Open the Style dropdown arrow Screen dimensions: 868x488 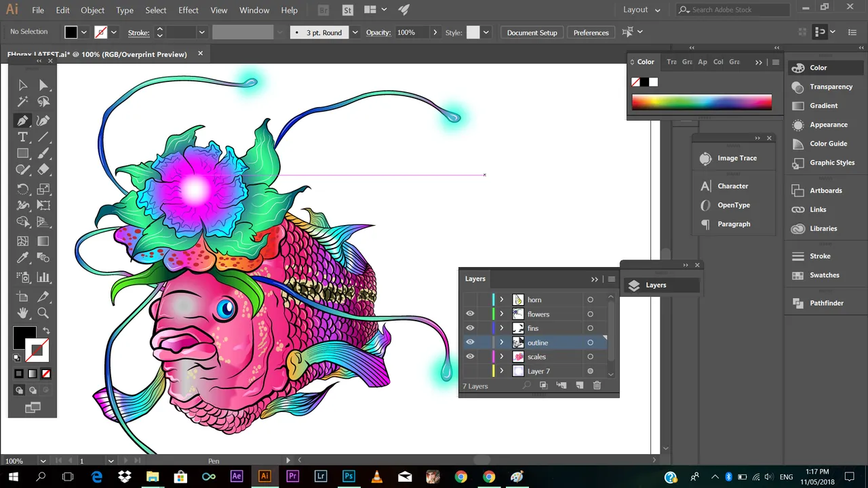(x=486, y=33)
